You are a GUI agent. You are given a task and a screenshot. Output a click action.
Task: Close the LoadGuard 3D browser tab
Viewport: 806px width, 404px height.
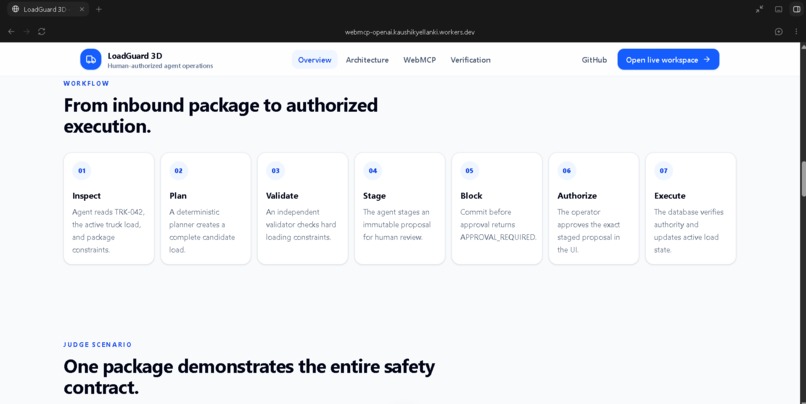pyautogui.click(x=82, y=9)
